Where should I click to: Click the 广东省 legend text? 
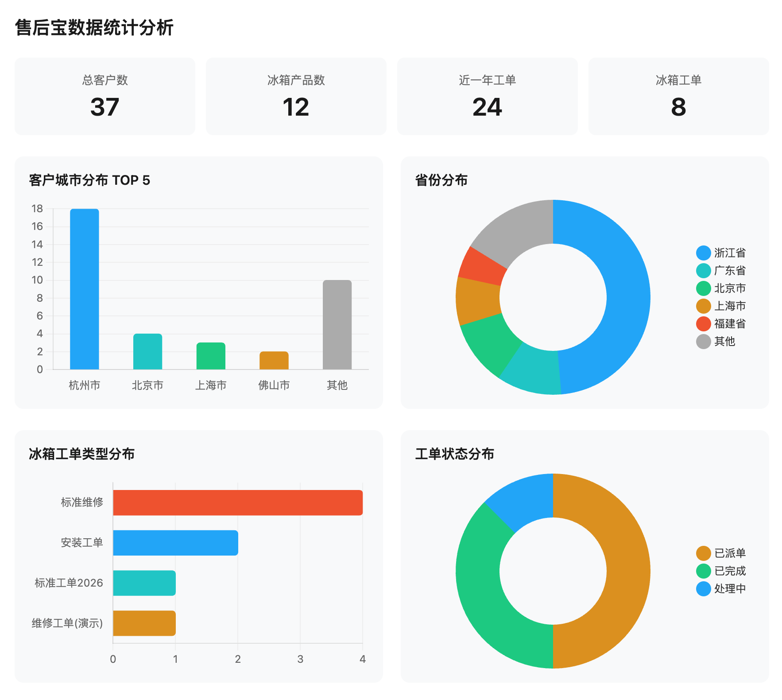coord(730,271)
